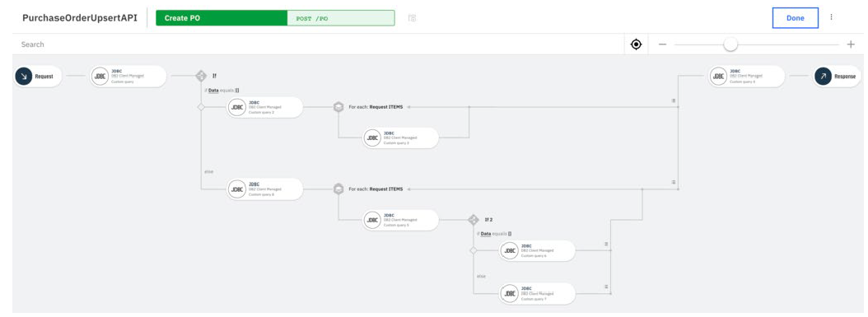Click the zoom slider handle
The height and width of the screenshot is (317, 868).
coord(730,44)
